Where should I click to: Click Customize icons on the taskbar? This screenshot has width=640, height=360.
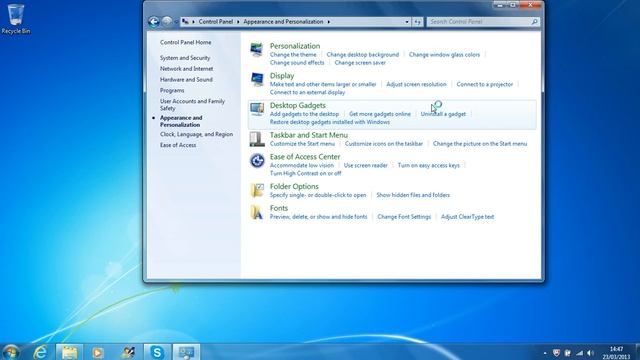point(384,144)
